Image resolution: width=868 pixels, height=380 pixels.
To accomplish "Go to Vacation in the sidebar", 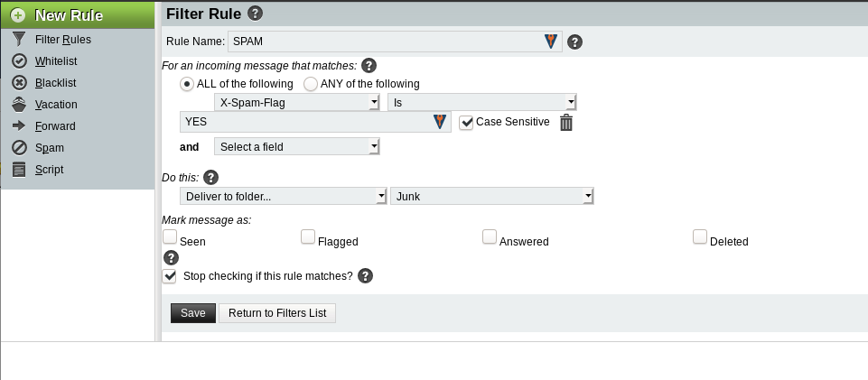I will coord(55,105).
